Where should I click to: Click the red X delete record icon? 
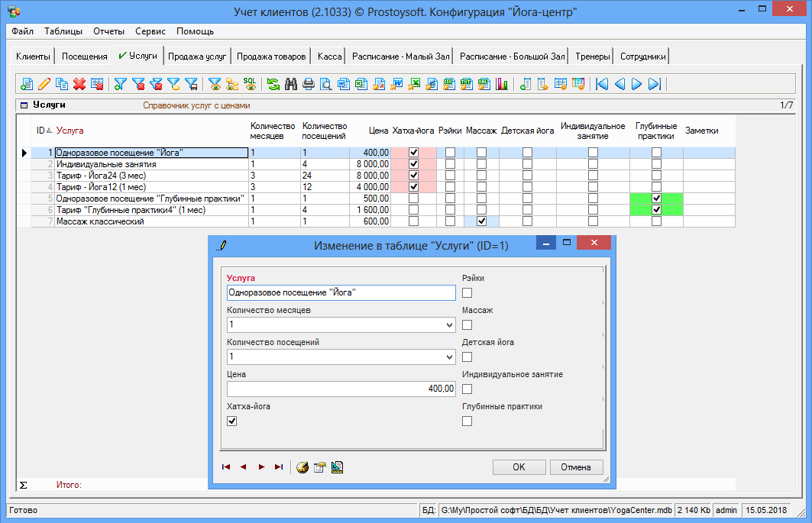79,84
